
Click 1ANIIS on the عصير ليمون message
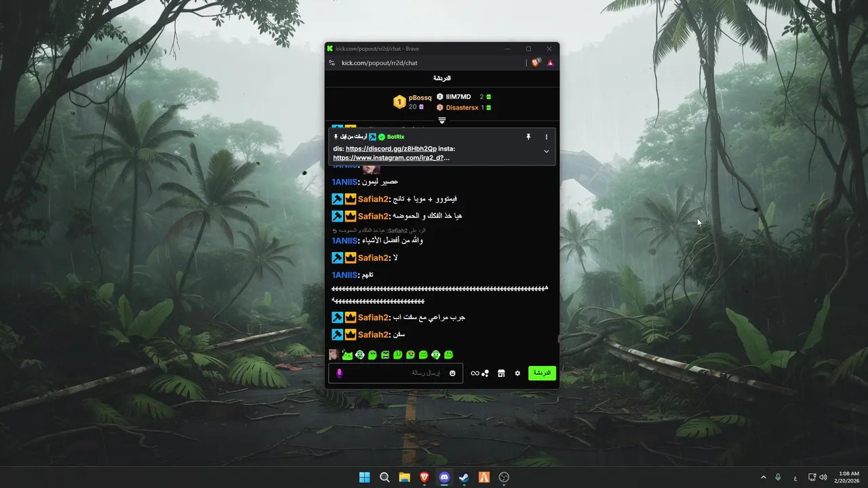344,182
